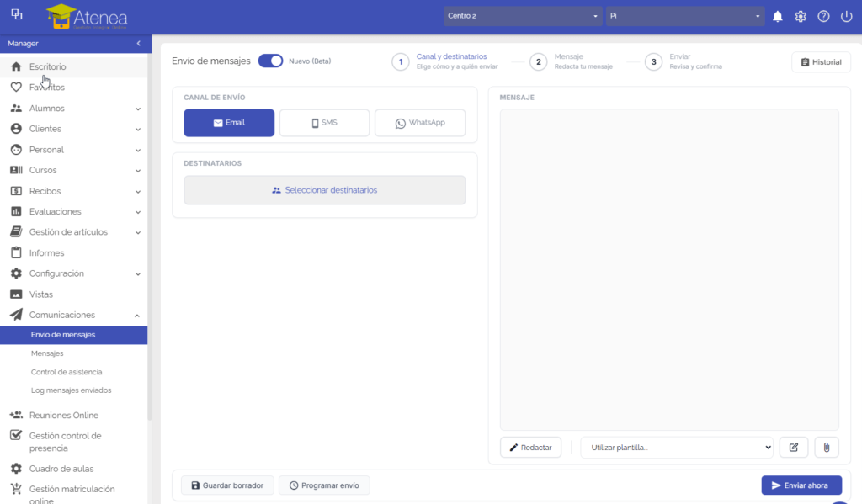The width and height of the screenshot is (862, 504).
Task: Click Programar envío button
Action: 324,485
